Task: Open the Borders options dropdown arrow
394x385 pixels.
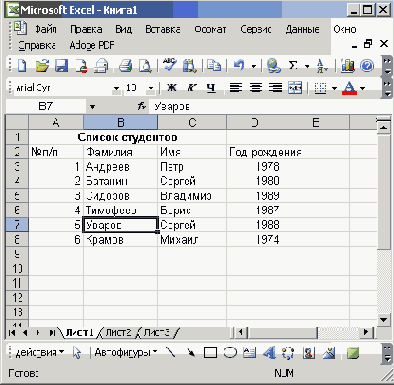Action: pos(334,88)
